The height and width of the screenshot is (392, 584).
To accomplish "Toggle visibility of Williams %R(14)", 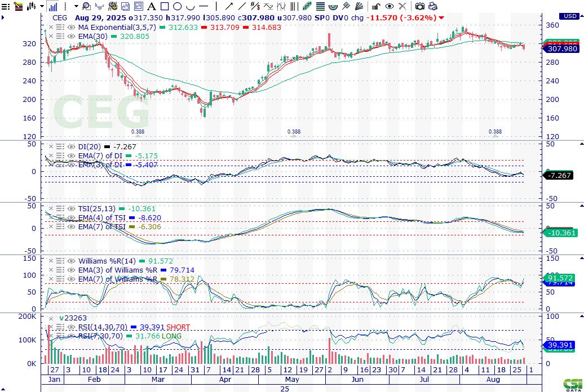I will (72, 261).
